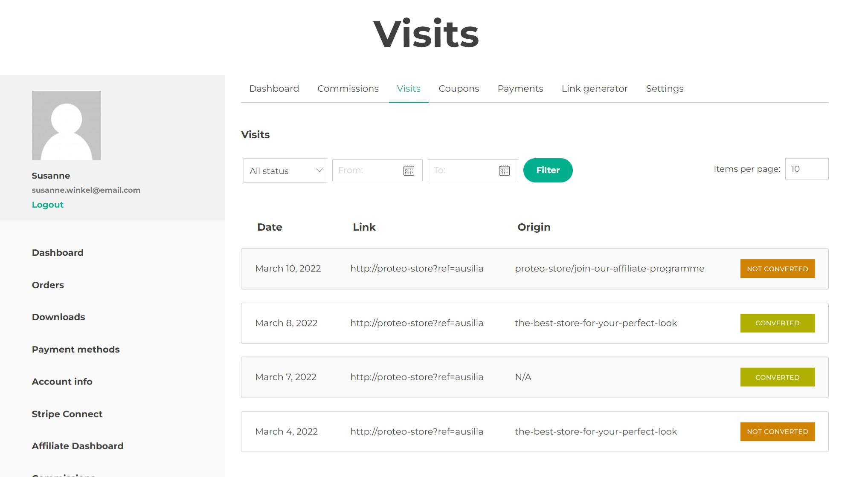
Task: Click the March 7 CONVERTED badge
Action: tap(777, 377)
